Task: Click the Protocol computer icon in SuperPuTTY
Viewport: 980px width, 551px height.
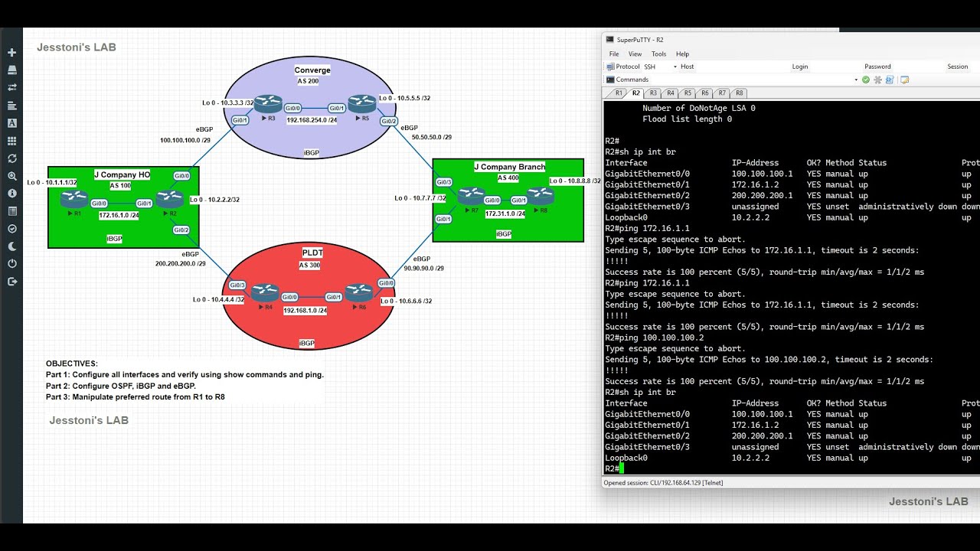Action: click(610, 67)
